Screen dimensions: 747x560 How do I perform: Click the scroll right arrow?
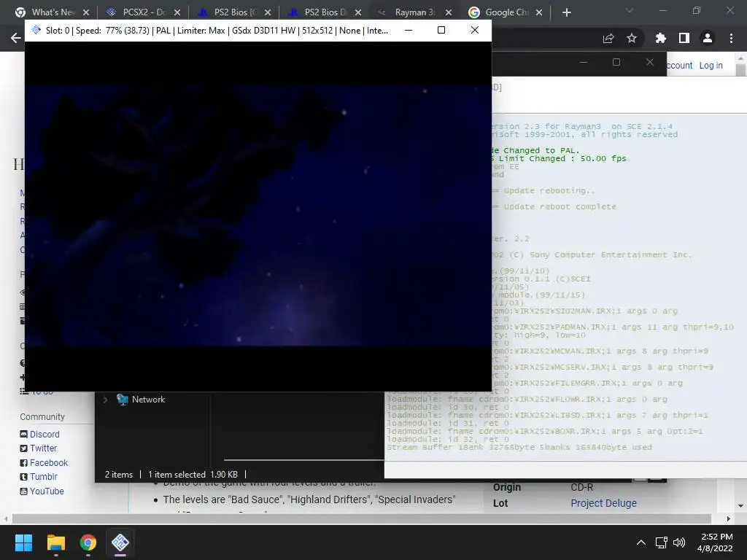[729, 518]
